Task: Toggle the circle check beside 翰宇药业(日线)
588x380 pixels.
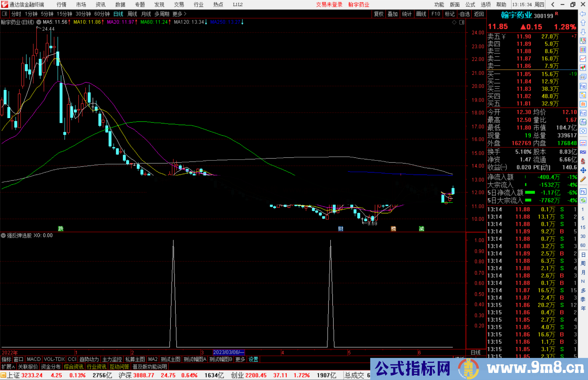Action: [39, 22]
